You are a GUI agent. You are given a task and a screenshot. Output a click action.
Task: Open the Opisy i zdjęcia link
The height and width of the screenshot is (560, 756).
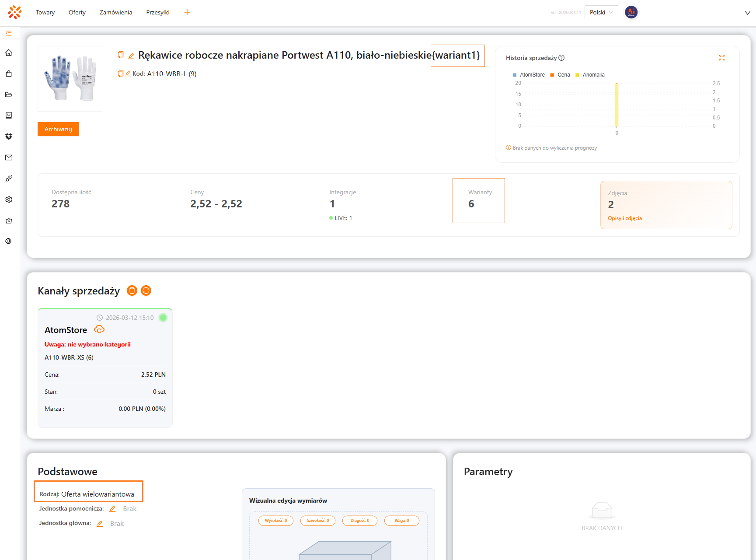click(624, 218)
